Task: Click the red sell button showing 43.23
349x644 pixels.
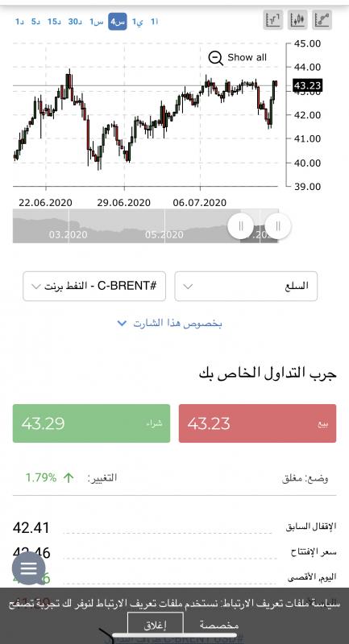Action: tap(257, 423)
